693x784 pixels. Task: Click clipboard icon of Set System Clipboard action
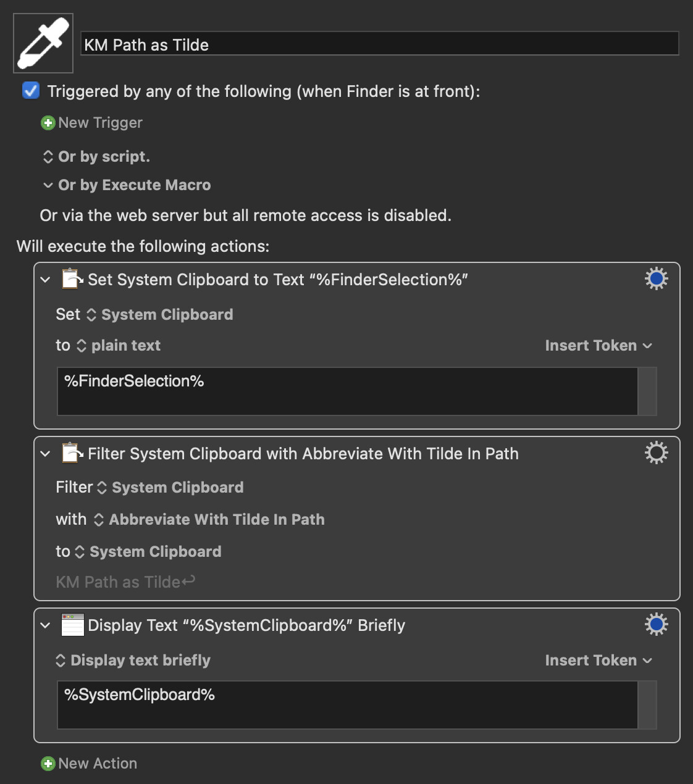point(72,279)
